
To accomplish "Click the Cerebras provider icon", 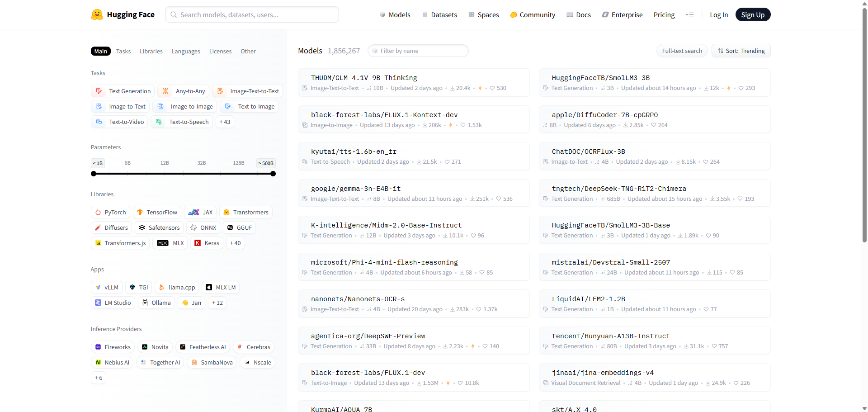I will tap(240, 347).
